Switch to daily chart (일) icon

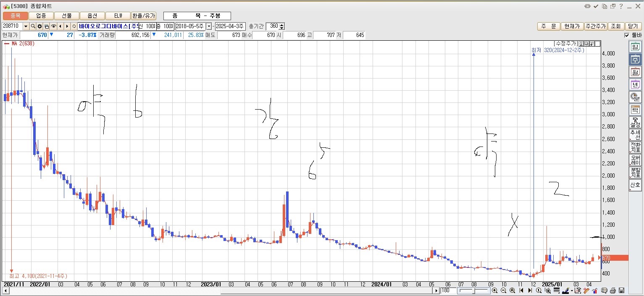(635, 47)
